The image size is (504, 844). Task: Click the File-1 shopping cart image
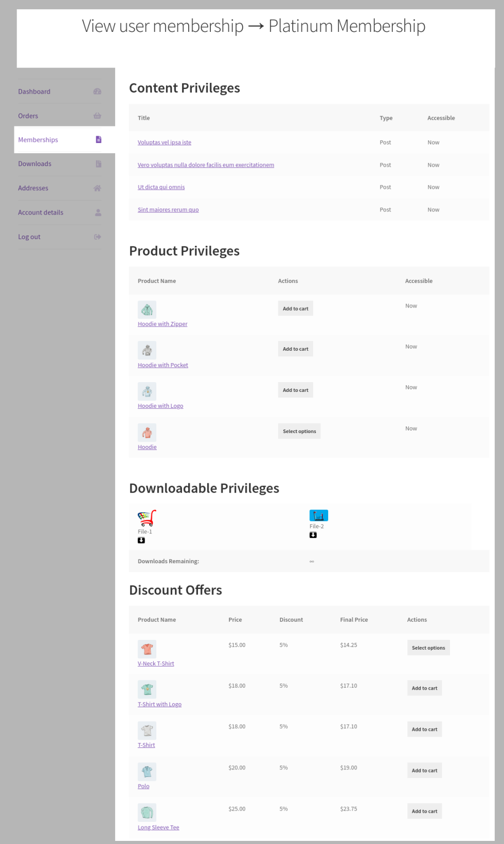[x=147, y=518]
